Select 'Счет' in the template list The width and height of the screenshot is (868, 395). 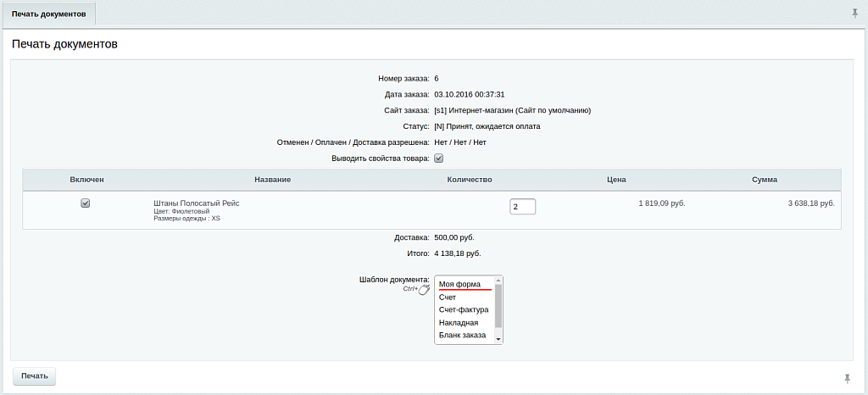pyautogui.click(x=448, y=298)
